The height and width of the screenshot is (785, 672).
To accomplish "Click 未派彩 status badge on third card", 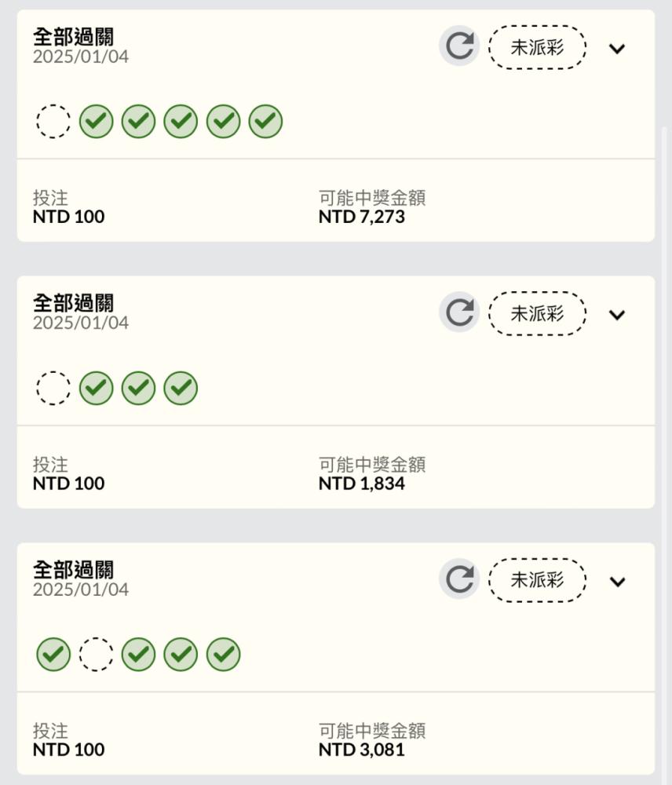I will 537,580.
